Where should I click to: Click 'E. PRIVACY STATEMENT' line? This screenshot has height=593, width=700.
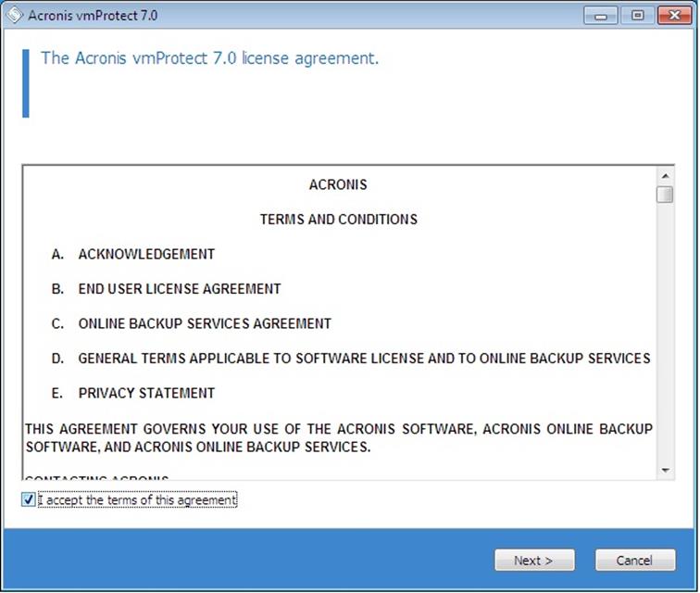(x=133, y=393)
